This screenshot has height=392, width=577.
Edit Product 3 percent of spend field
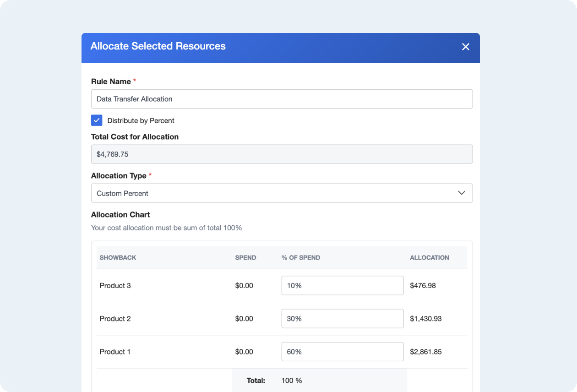[x=343, y=285]
